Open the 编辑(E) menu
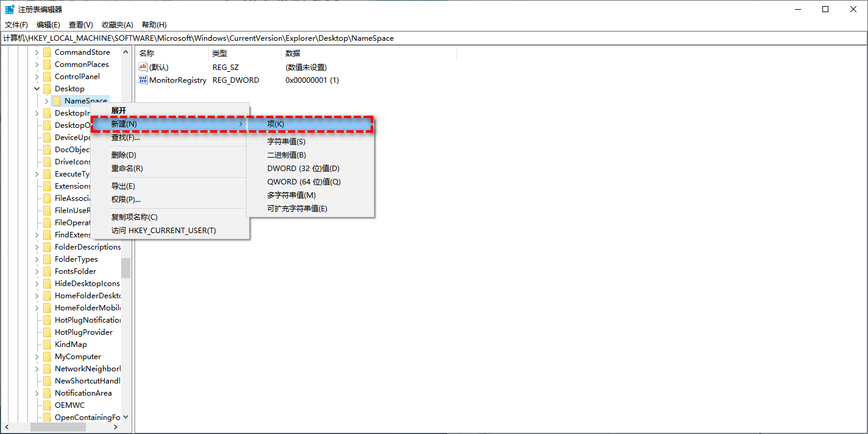Image resolution: width=868 pixels, height=434 pixels. [x=48, y=25]
